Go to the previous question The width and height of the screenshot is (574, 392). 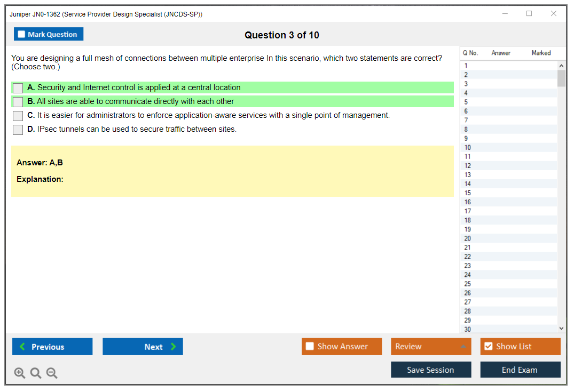click(x=52, y=347)
